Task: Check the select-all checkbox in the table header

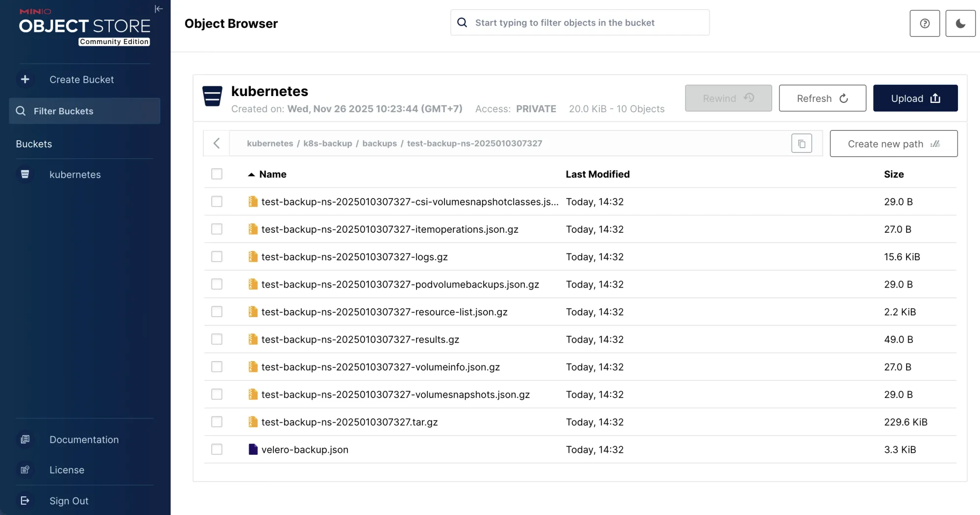Action: point(217,174)
